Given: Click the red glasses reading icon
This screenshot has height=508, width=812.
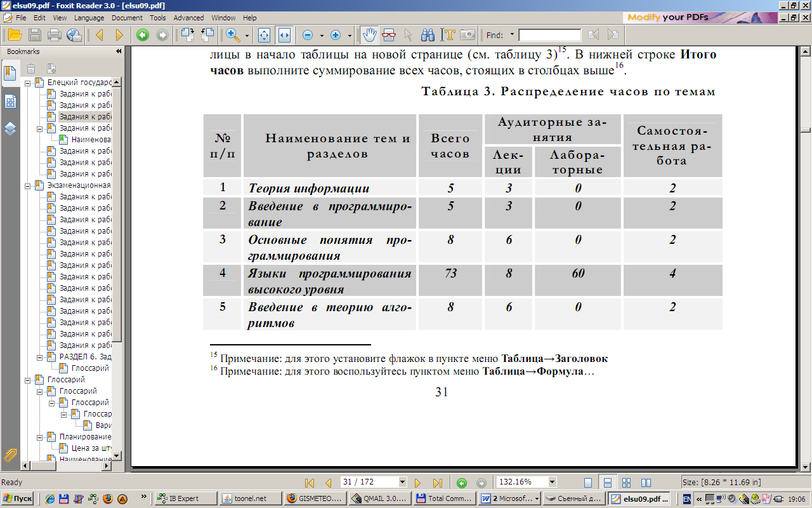Looking at the screenshot, I should tap(388, 35).
